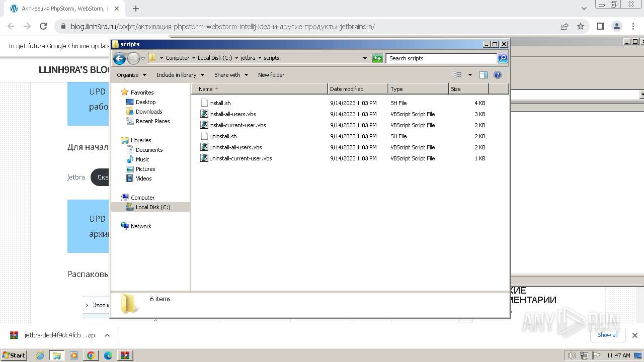Click the taskbar clock showing 11:47 AM
The width and height of the screenshot is (644, 362).
pyautogui.click(x=618, y=355)
